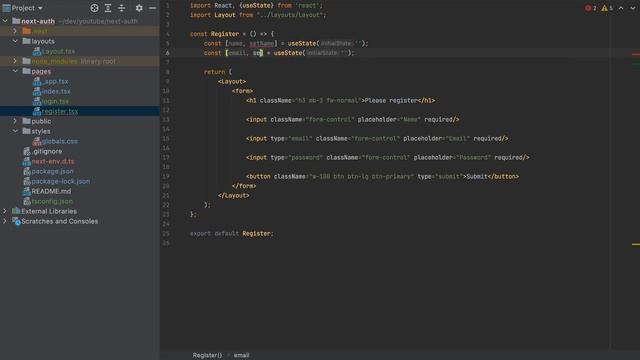This screenshot has height=360, width=640.
Task: Click the styles folder icon
Action: 27,131
